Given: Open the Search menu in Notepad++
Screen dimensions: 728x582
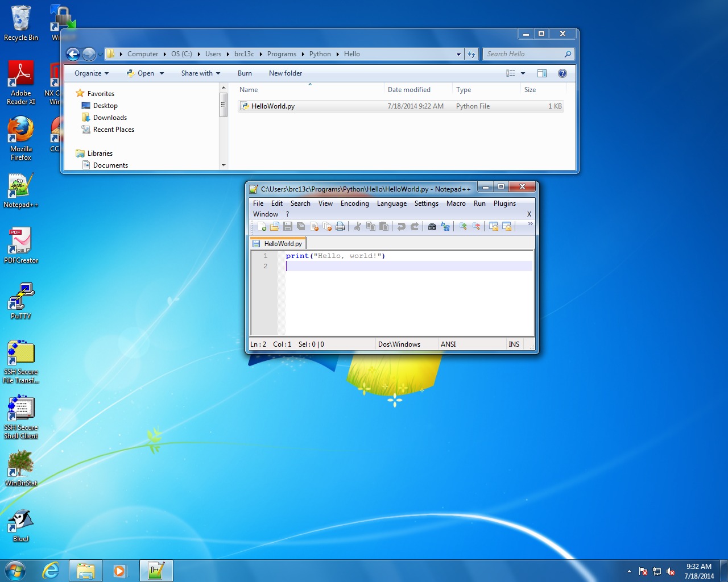Looking at the screenshot, I should (x=300, y=203).
